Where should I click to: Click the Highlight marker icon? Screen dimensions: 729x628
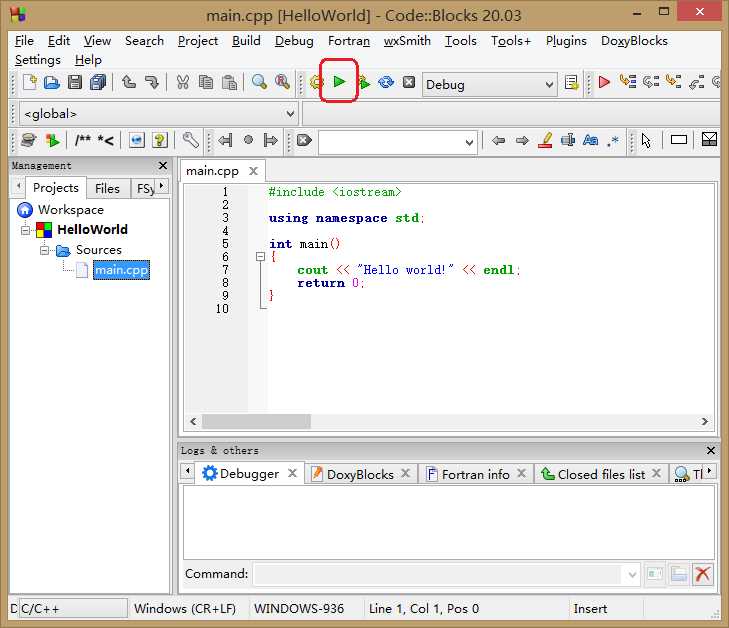[545, 140]
